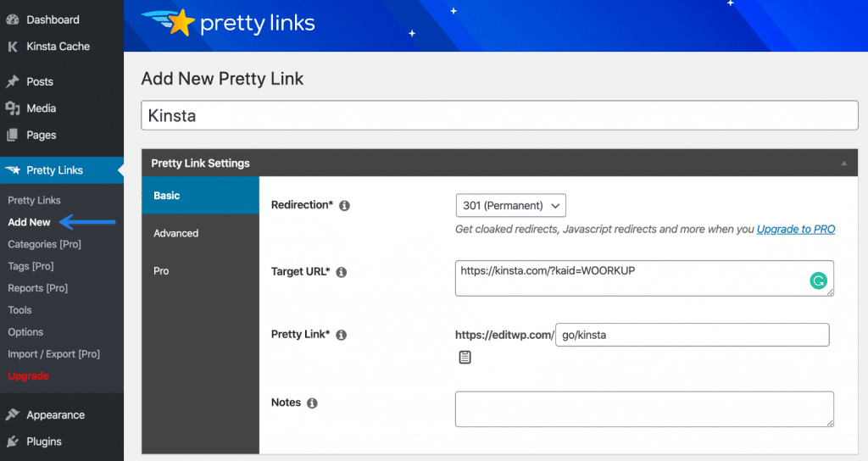The image size is (868, 461).
Task: Click the Media library icon
Action: click(12, 108)
